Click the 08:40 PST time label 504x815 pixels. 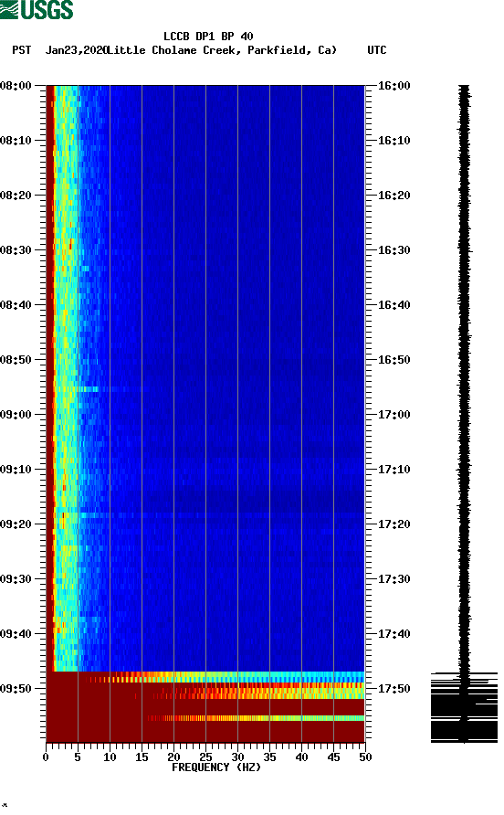tap(16, 304)
